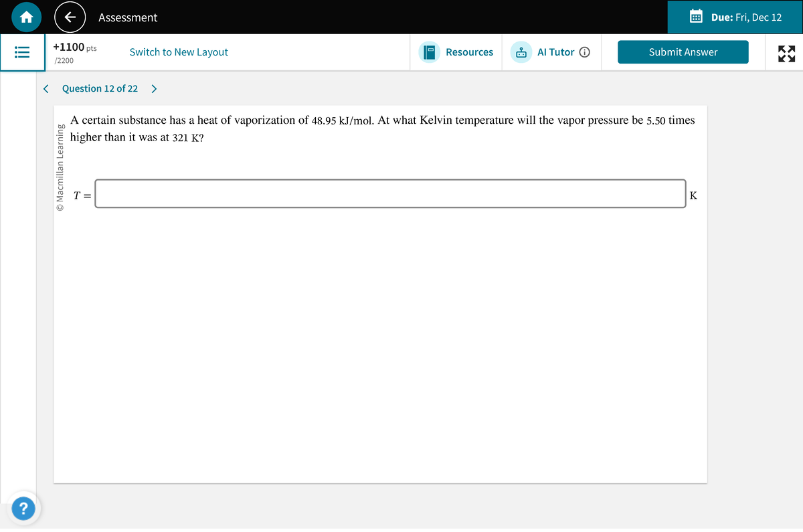Click the info icon beside AI Tutor
This screenshot has height=532, width=803.
[x=585, y=52]
